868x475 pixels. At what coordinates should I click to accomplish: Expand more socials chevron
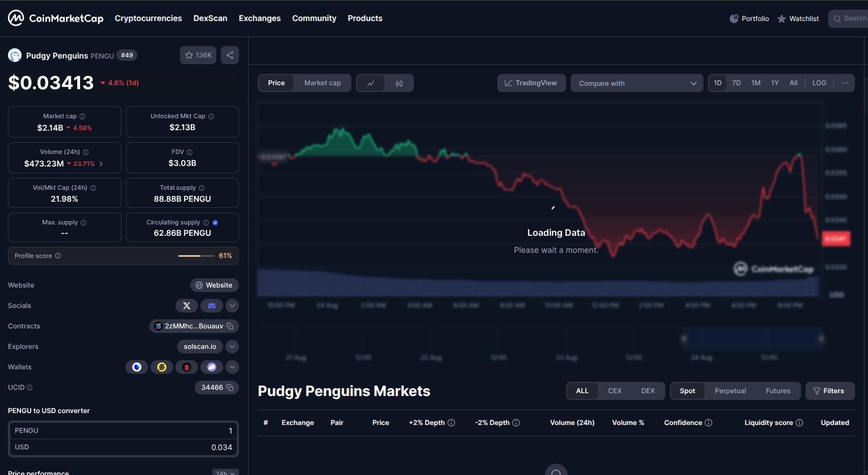point(232,306)
